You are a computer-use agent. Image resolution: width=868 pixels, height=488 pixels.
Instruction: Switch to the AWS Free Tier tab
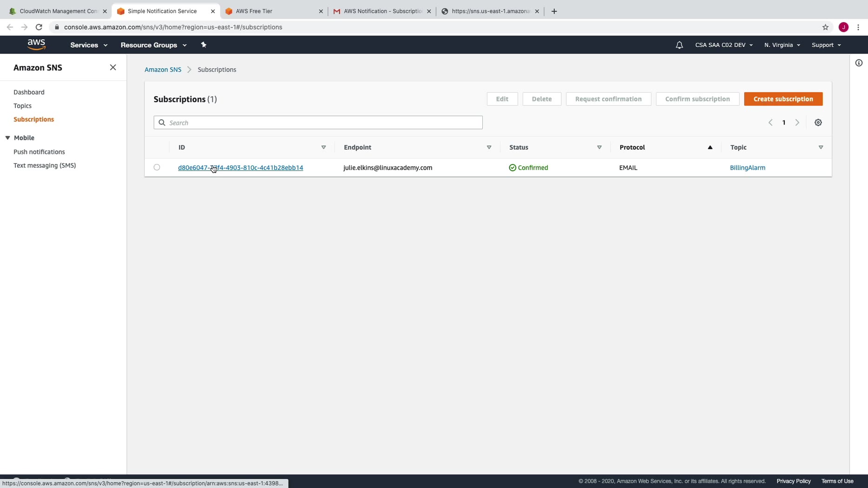point(273,11)
